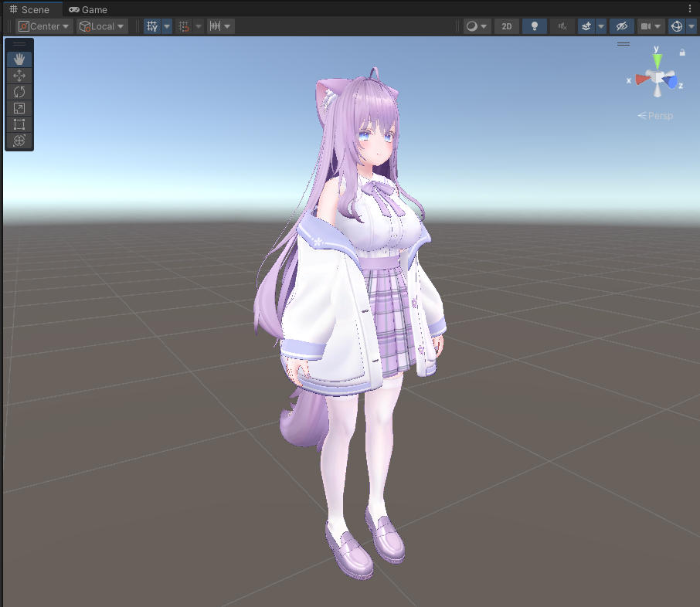
Task: Click the orientation gizmo overlay handle
Action: [624, 44]
